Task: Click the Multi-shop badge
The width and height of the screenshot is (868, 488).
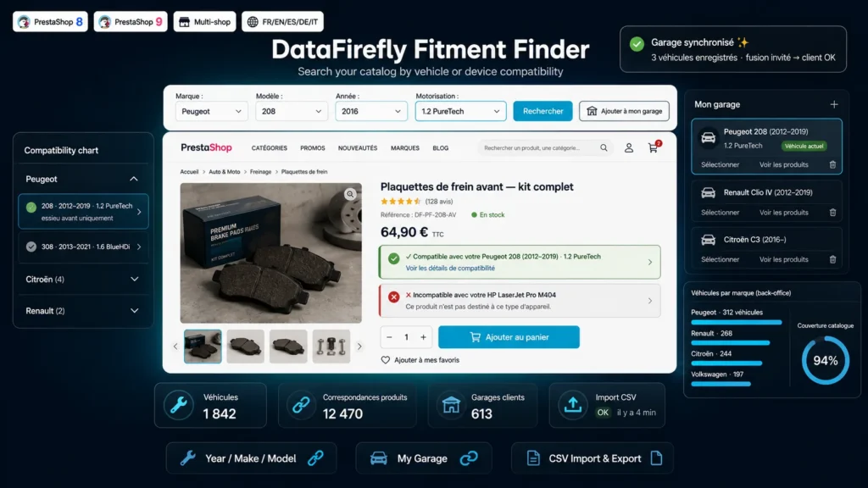Action: pos(205,21)
